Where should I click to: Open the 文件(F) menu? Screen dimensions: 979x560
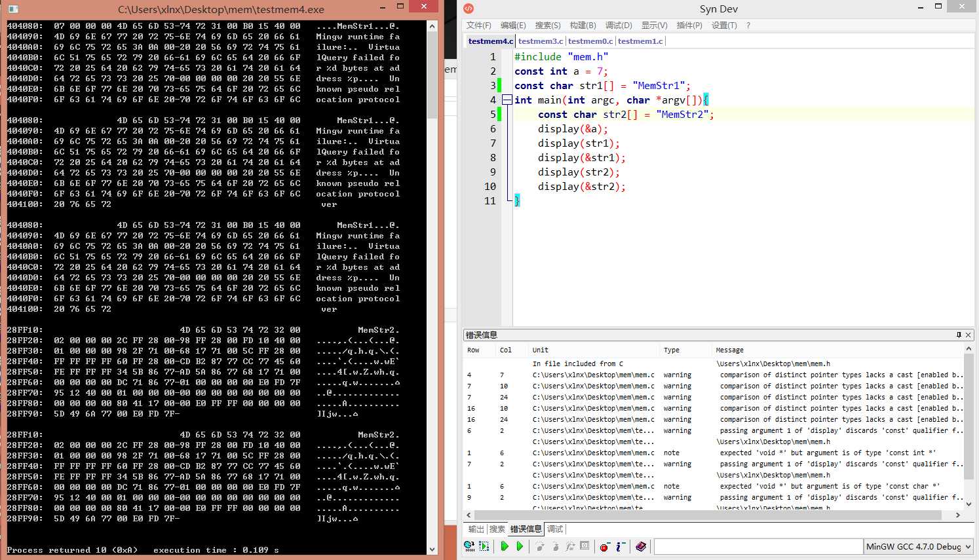(x=479, y=26)
